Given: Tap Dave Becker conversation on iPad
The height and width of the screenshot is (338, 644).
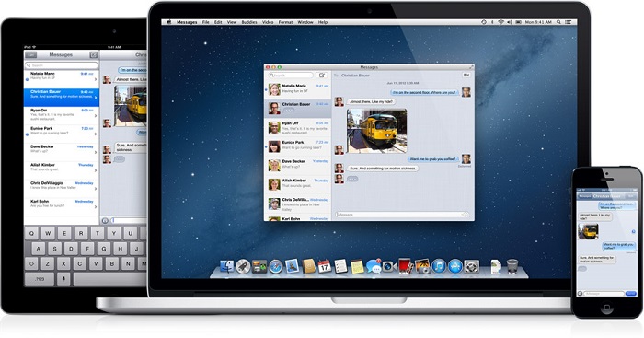Looking at the screenshot, I should 62,149.
